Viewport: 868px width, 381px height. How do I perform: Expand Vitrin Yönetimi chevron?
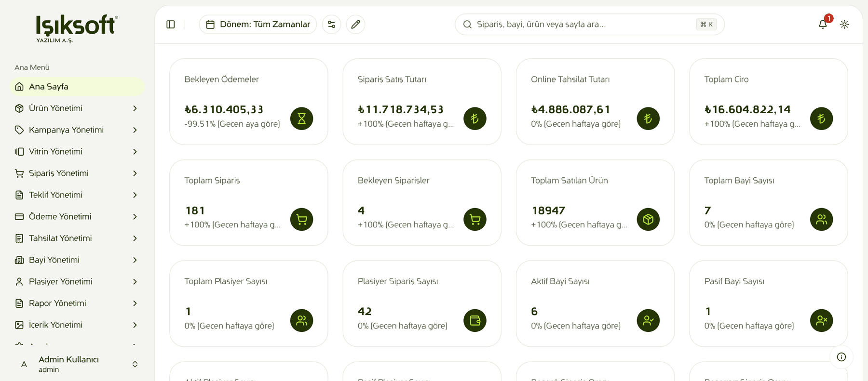(x=135, y=152)
